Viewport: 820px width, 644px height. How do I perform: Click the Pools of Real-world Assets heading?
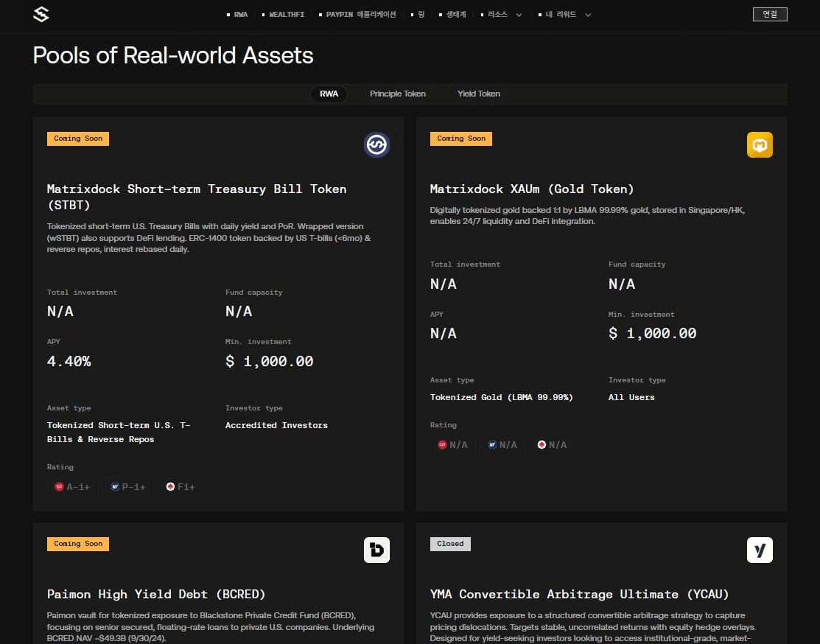click(173, 55)
